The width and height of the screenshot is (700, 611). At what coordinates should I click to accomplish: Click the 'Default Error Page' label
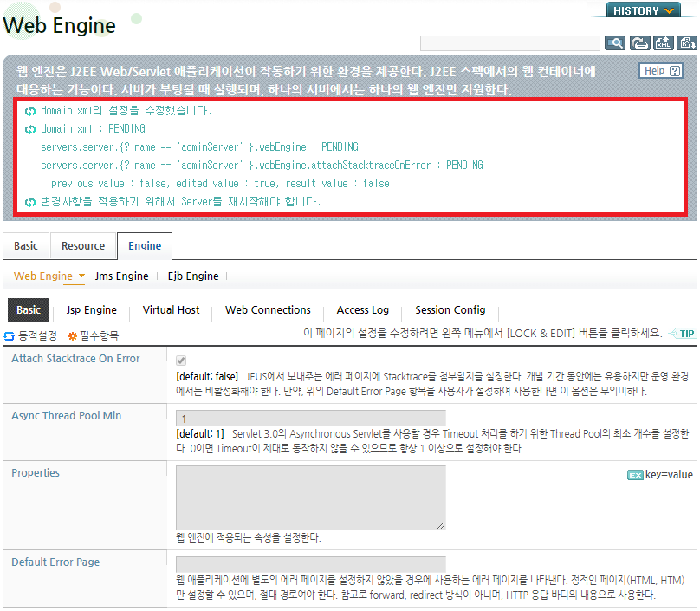pyautogui.click(x=55, y=562)
